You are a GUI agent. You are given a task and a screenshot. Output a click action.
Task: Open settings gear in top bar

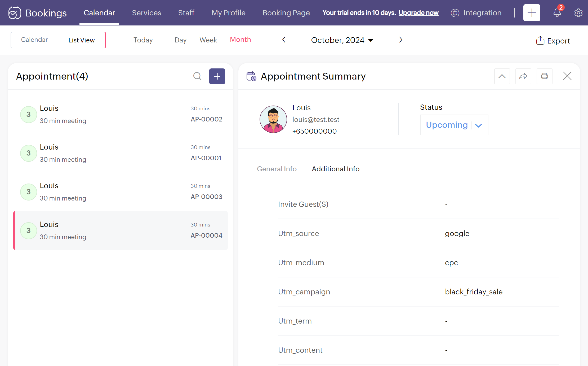(x=578, y=13)
